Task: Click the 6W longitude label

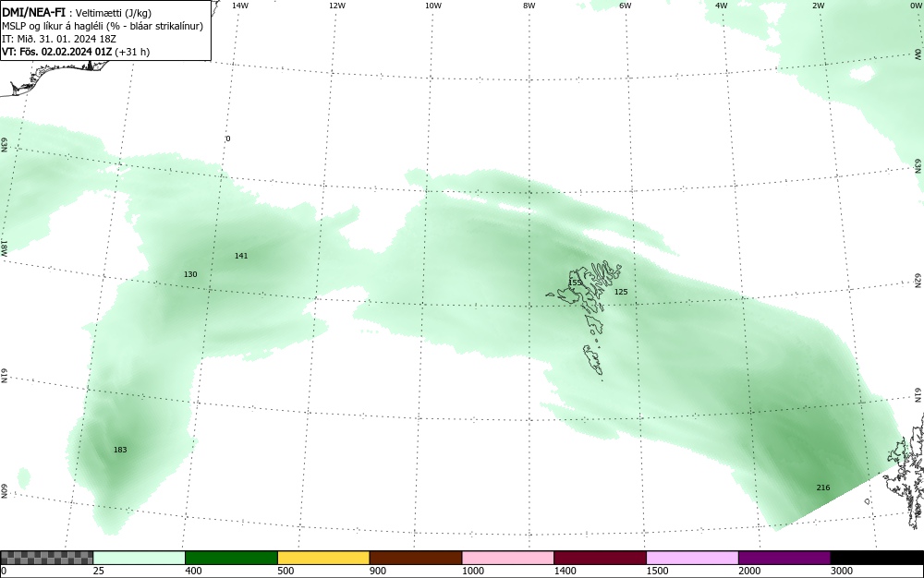Action: pyautogui.click(x=626, y=6)
